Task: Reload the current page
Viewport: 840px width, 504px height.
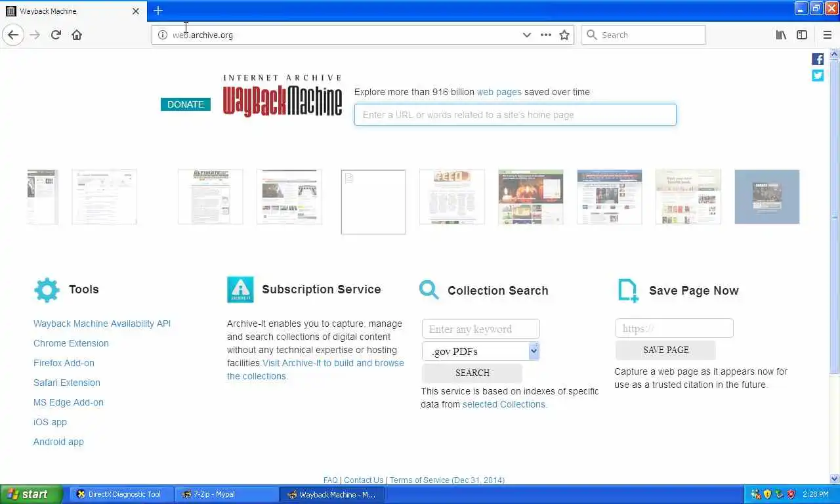Action: pyautogui.click(x=56, y=35)
